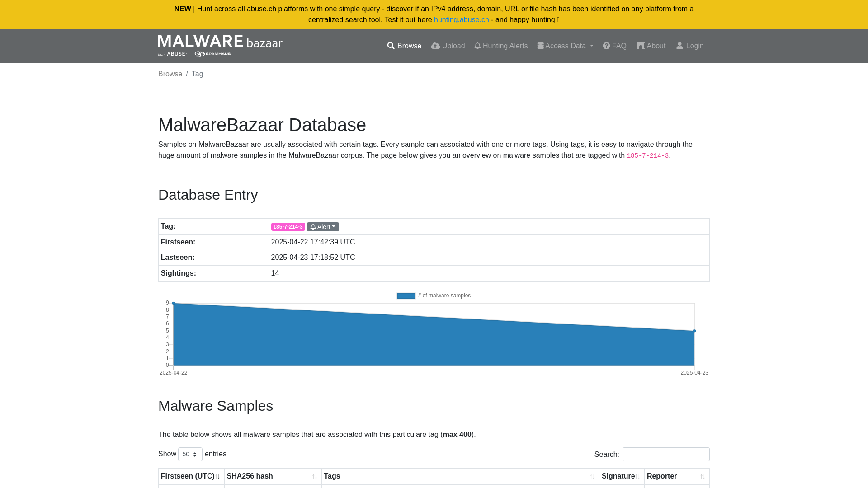
Task: Click the Malware Samples heading
Action: tap(216, 406)
